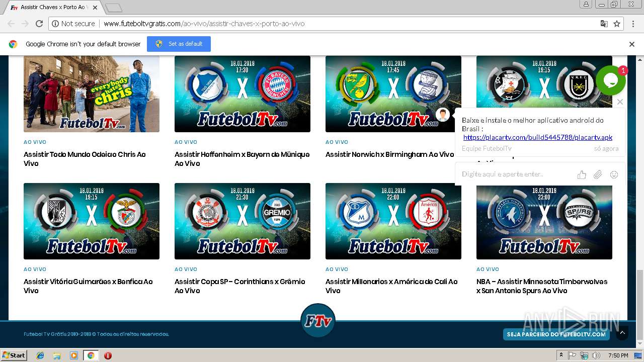Open Assistir Todo Mundo Odeia Chris link
The width and height of the screenshot is (644, 362).
coord(85,159)
